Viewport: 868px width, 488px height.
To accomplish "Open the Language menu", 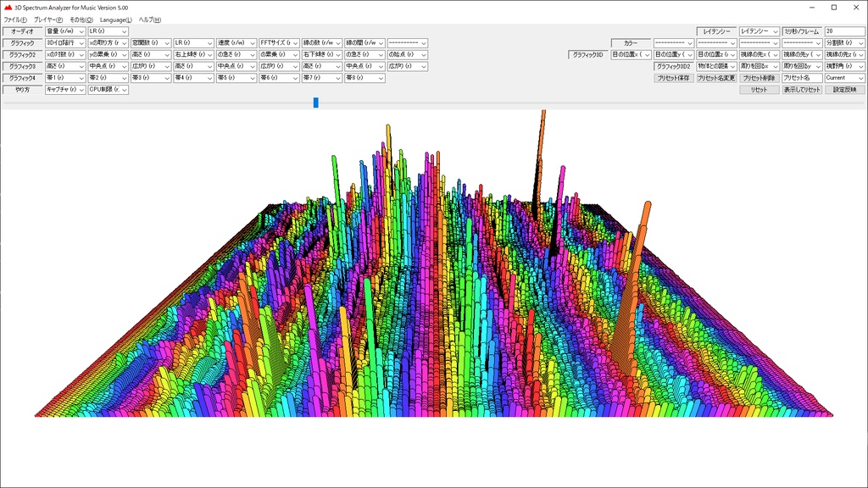I will [115, 20].
